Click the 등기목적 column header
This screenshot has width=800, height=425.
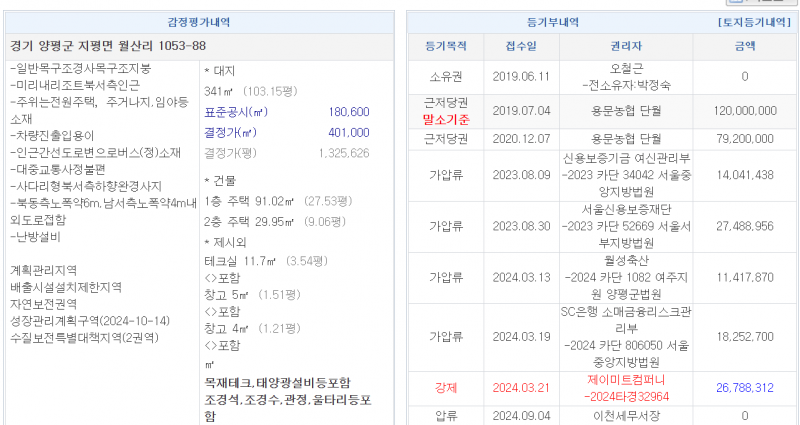click(445, 46)
